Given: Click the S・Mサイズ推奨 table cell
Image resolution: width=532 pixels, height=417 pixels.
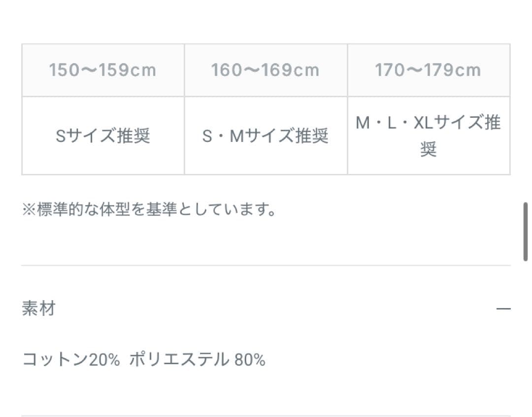Looking at the screenshot, I should [266, 134].
